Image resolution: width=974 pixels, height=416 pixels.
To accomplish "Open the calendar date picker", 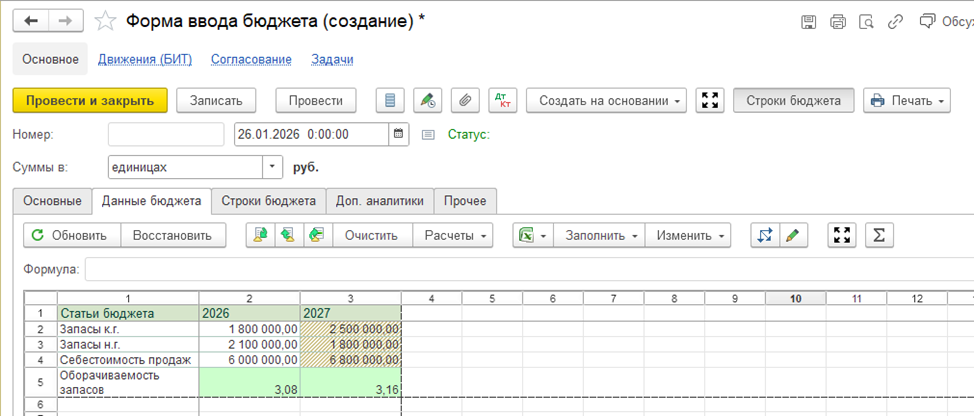I will point(399,134).
